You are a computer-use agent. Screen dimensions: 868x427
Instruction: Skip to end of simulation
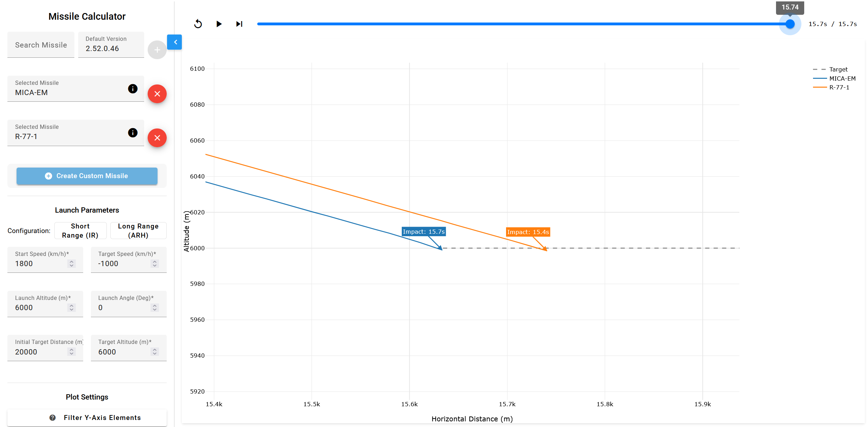pyautogui.click(x=239, y=24)
